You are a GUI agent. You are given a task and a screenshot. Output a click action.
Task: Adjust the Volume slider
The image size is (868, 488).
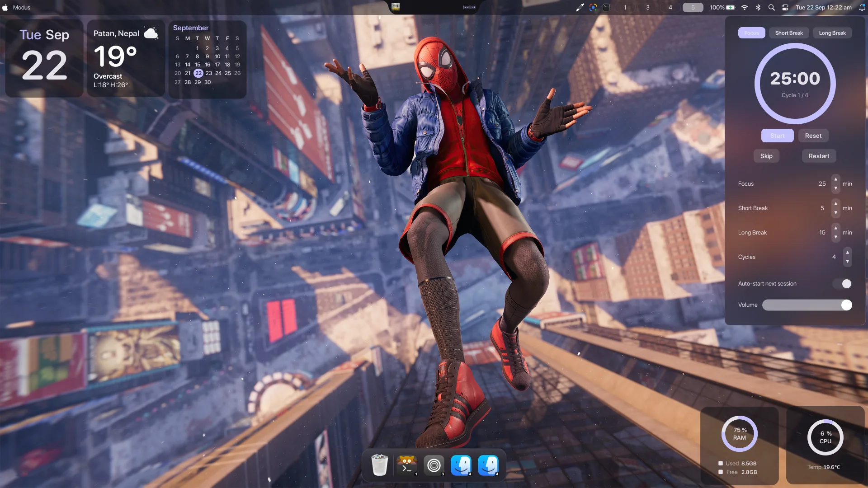point(807,305)
